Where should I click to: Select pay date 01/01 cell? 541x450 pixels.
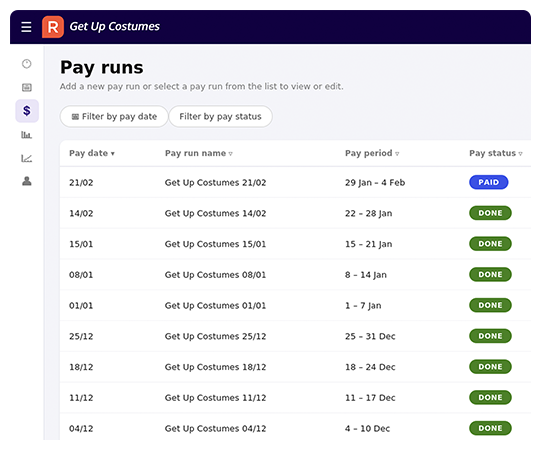pyautogui.click(x=81, y=305)
